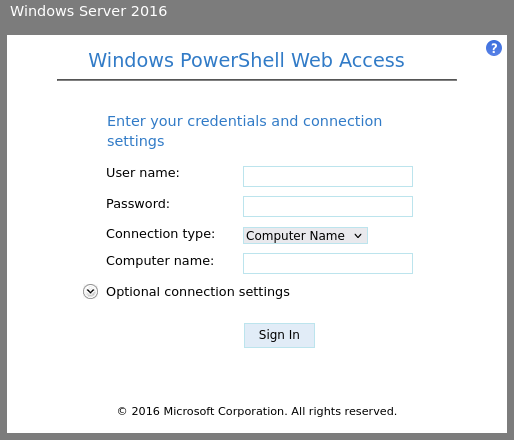Click the Enter your credentials subheading

[x=244, y=131]
